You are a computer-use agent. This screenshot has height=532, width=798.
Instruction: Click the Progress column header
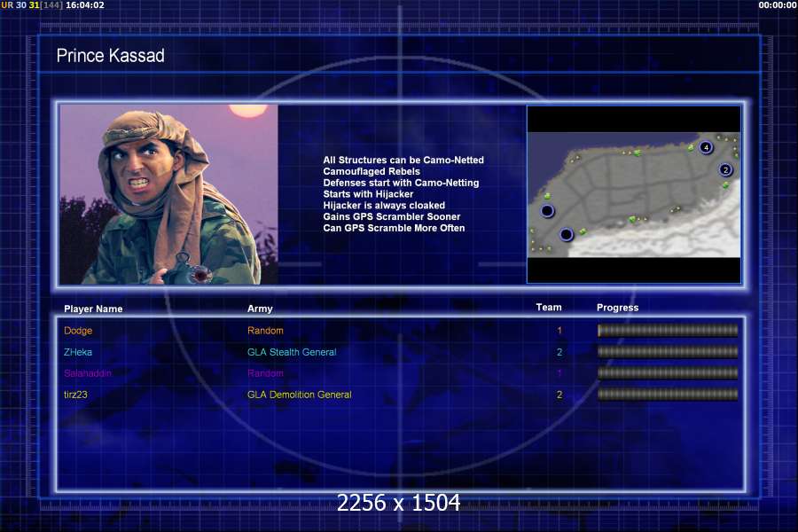tap(617, 308)
